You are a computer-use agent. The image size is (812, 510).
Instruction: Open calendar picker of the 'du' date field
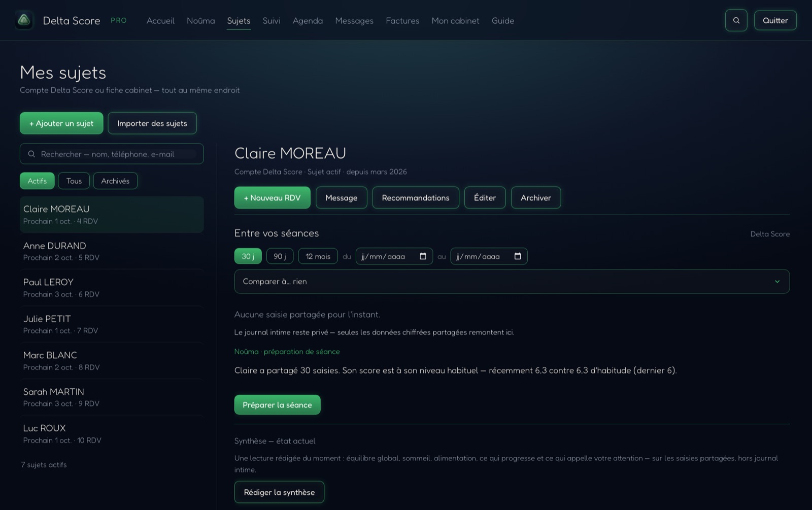[x=423, y=256]
